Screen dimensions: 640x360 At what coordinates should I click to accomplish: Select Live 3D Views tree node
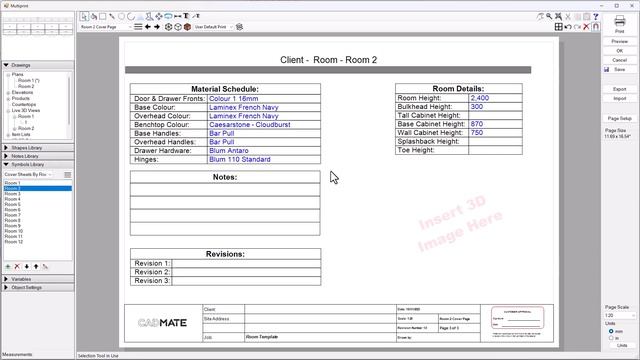26,111
